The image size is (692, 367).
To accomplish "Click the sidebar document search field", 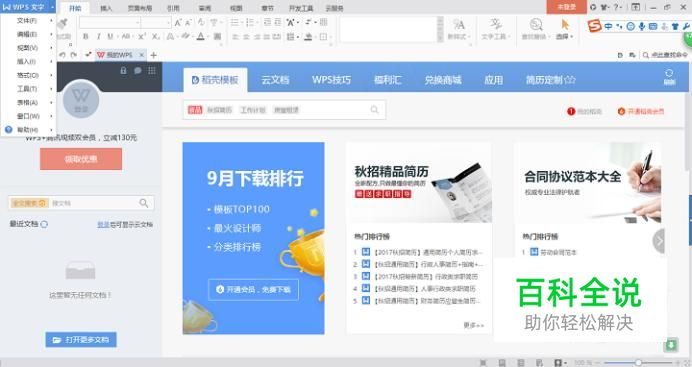I will 81,203.
